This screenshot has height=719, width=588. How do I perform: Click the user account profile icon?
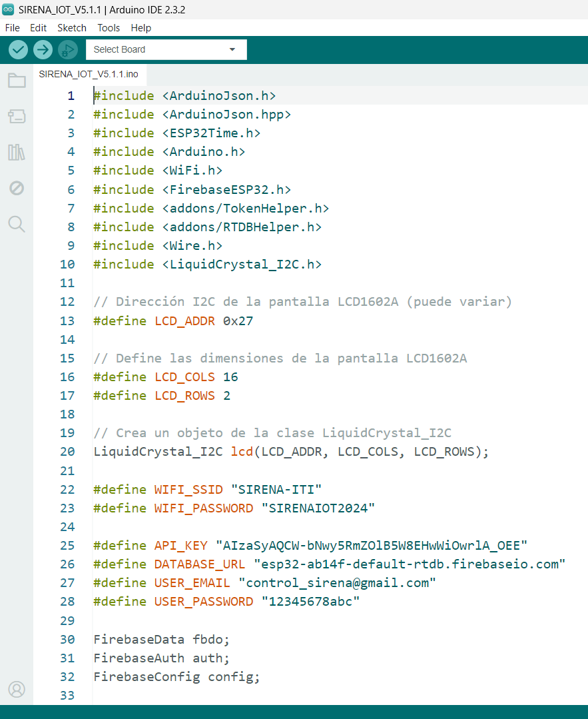(x=17, y=689)
